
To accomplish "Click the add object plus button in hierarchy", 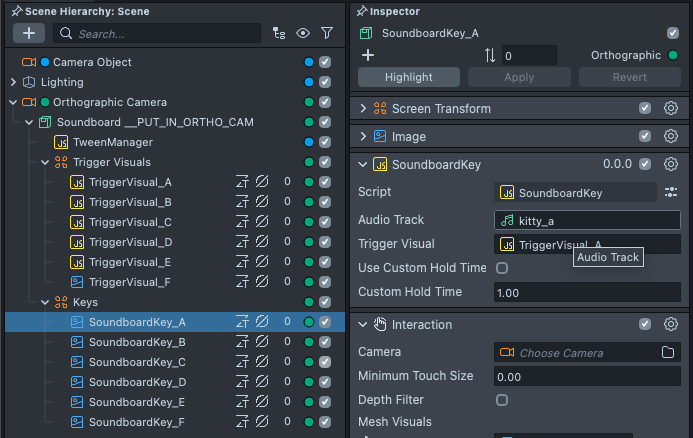I will (29, 33).
